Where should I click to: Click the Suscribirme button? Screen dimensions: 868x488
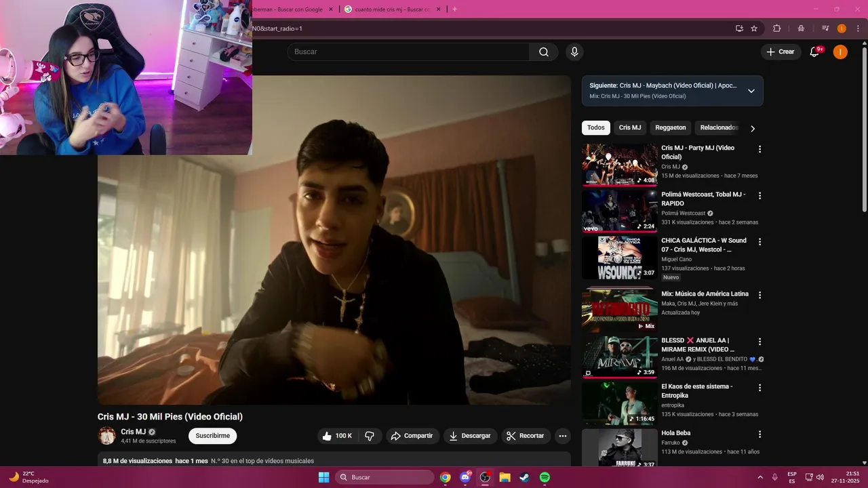click(213, 436)
